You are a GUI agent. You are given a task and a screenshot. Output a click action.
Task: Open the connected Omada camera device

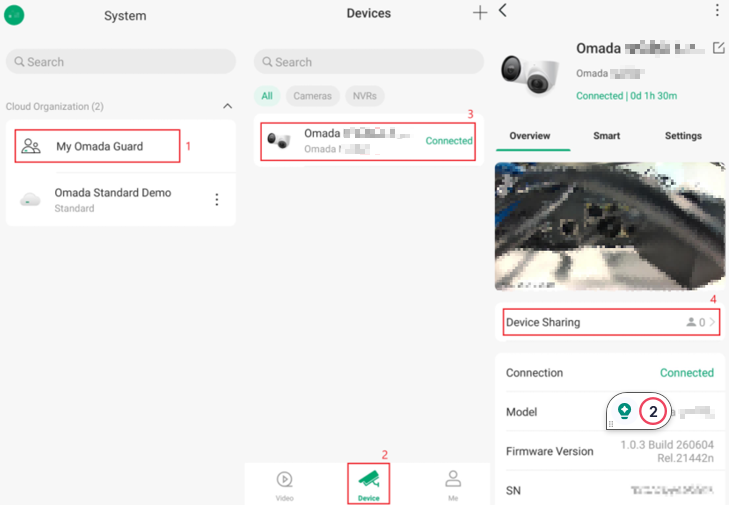click(x=368, y=142)
